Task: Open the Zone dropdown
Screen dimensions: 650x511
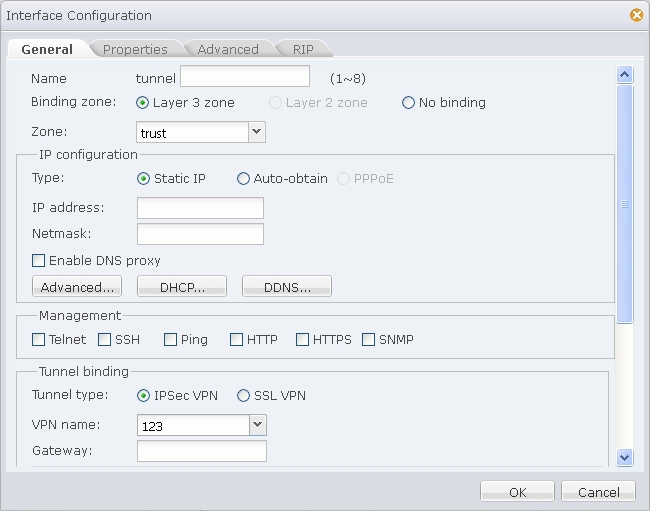Action: pos(257,132)
